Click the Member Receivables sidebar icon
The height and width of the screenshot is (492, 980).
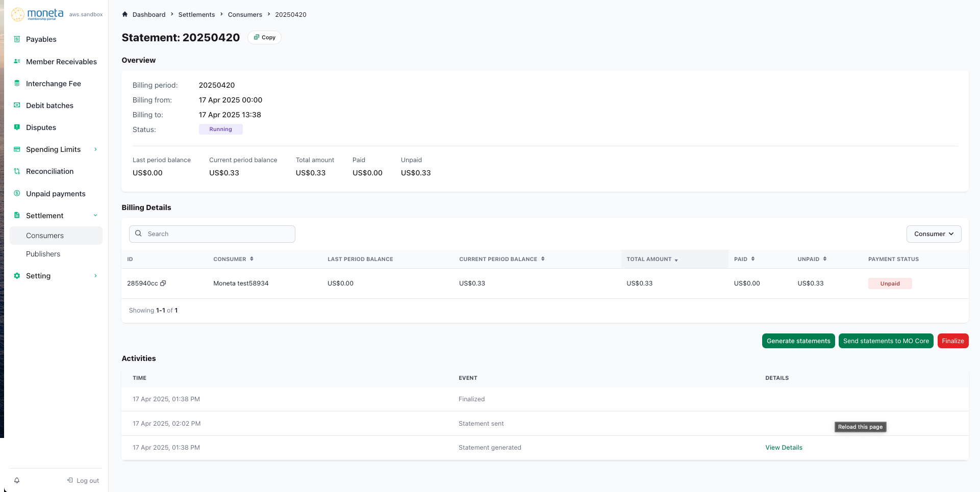pyautogui.click(x=17, y=61)
